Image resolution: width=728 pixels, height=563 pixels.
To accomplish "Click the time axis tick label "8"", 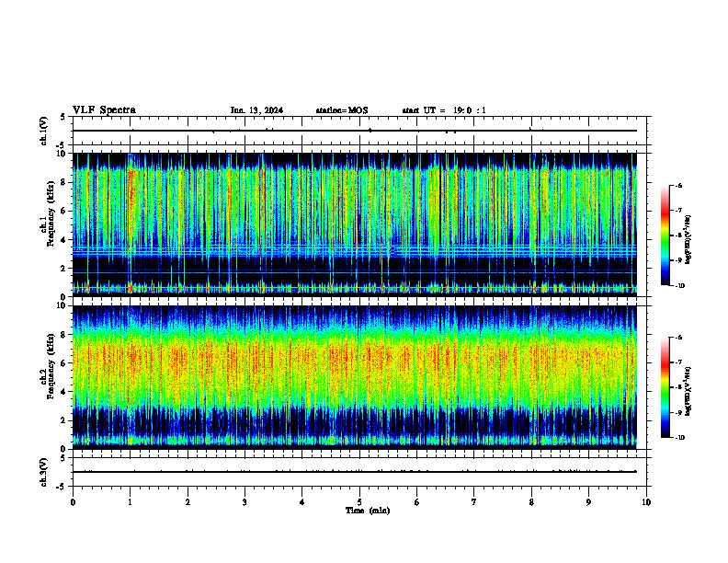I will click(531, 502).
